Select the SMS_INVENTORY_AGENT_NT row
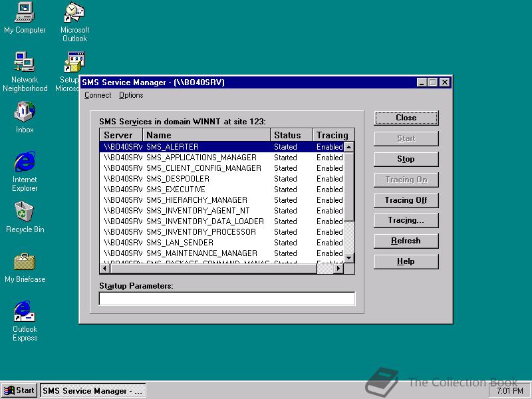Image resolution: width=532 pixels, height=399 pixels. click(222, 211)
